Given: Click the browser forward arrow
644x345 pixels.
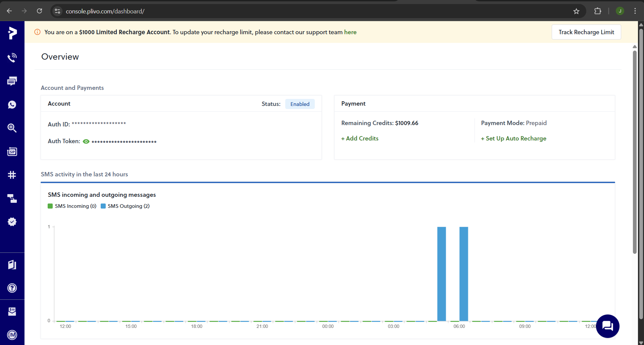Looking at the screenshot, I should pos(24,11).
